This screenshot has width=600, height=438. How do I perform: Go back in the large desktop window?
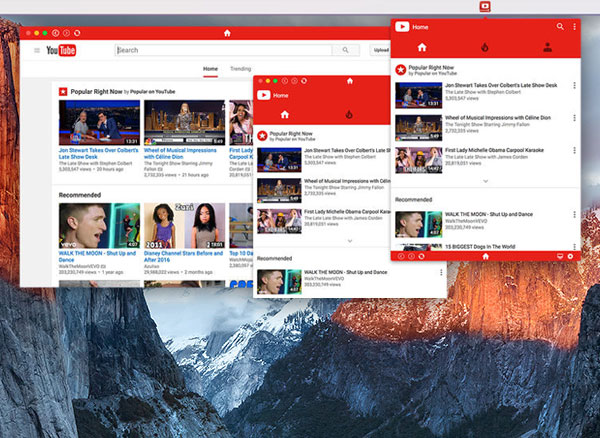click(x=55, y=33)
